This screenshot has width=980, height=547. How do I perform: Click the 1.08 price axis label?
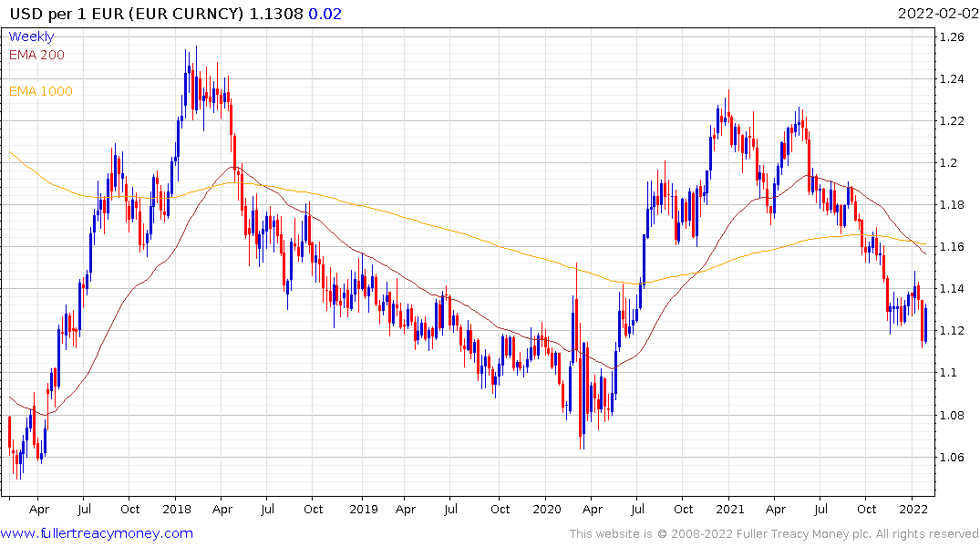952,415
